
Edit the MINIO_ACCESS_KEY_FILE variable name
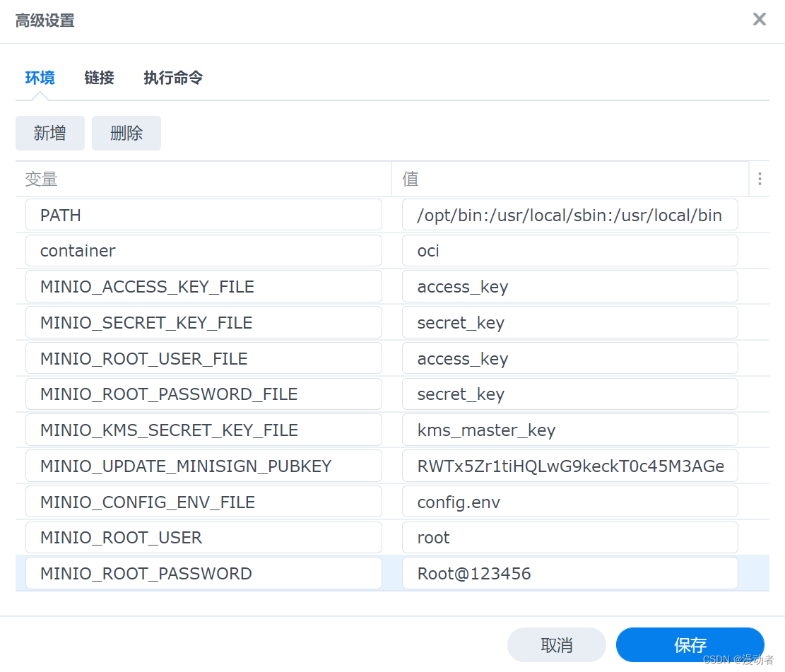[x=203, y=286]
